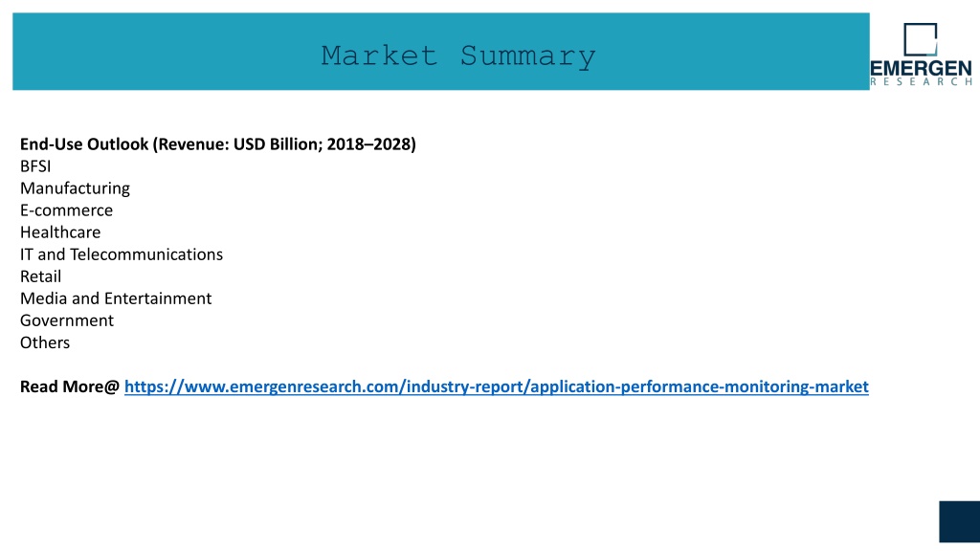Image resolution: width=980 pixels, height=551 pixels.
Task: Click the 'Manufacturing' list entry
Action: coord(75,188)
